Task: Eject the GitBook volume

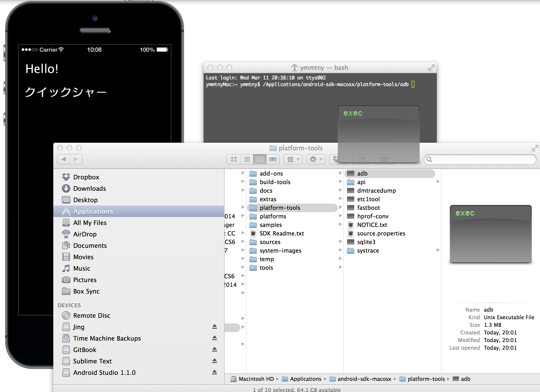Action: [215, 349]
